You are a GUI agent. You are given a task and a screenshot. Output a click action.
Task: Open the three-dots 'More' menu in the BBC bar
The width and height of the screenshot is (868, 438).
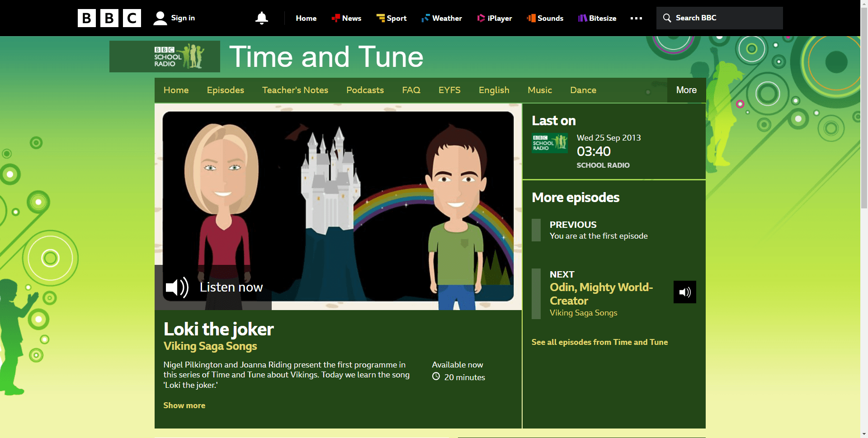click(636, 18)
